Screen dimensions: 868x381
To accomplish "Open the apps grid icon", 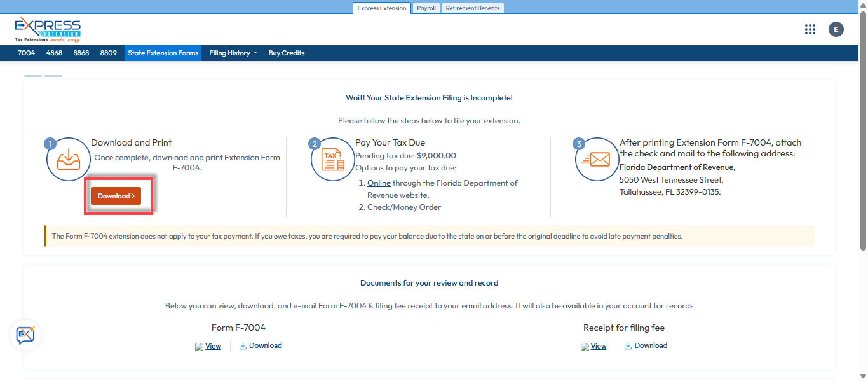I will tap(810, 29).
